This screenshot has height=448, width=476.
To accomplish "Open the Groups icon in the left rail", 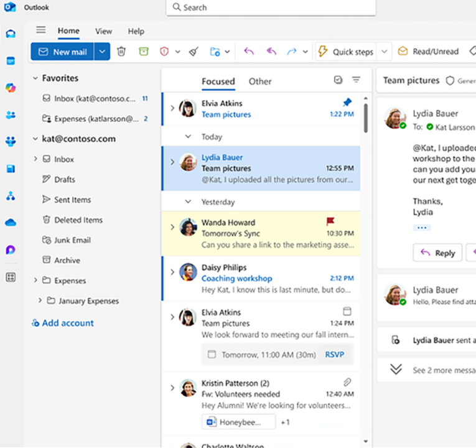I will (x=11, y=141).
